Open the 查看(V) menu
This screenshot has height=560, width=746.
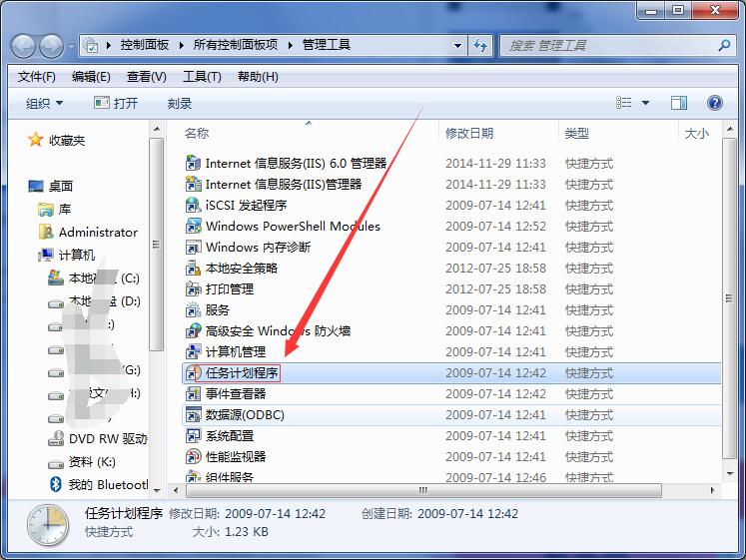coord(147,77)
